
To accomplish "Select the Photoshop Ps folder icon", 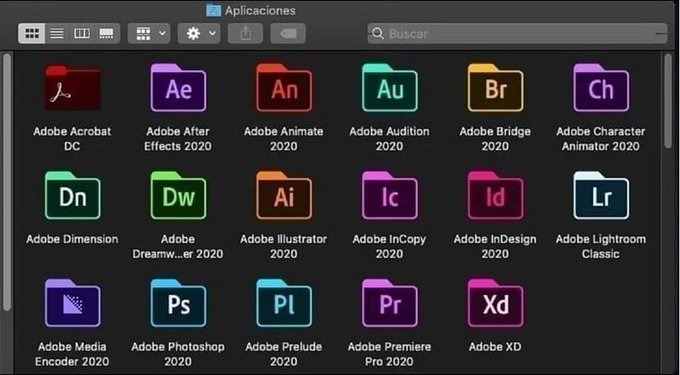I will [x=178, y=303].
